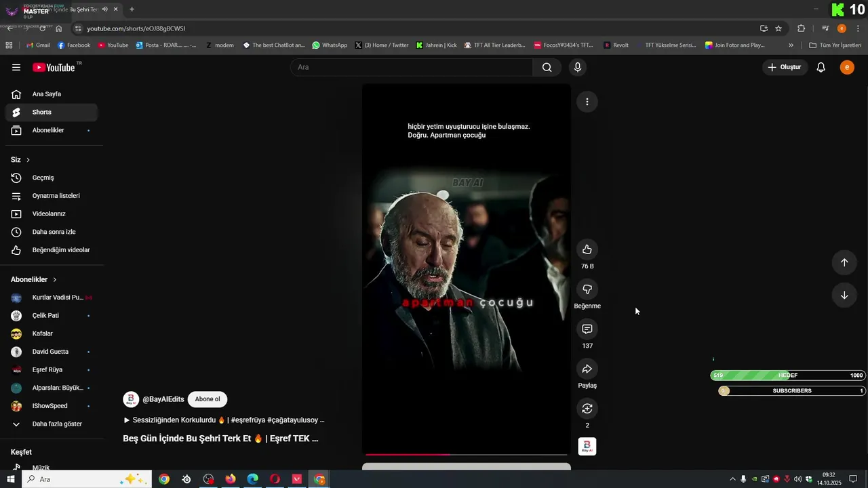This screenshot has width=868, height=488.
Task: Open Abonelikler in sidebar
Action: (x=52, y=130)
